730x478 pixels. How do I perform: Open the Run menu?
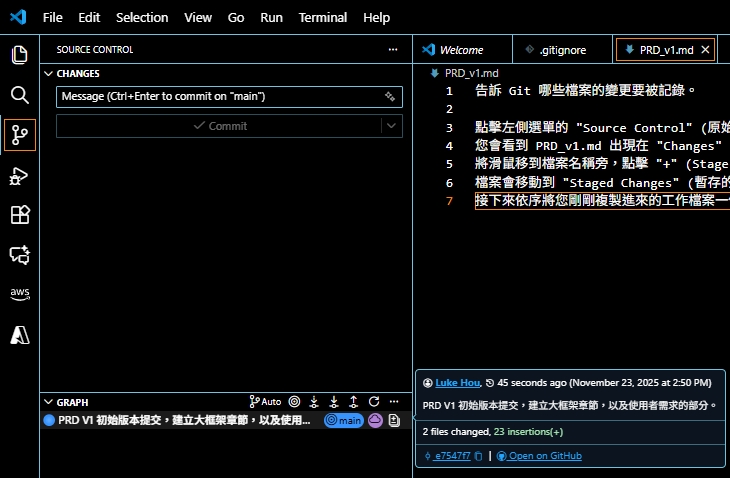point(271,18)
